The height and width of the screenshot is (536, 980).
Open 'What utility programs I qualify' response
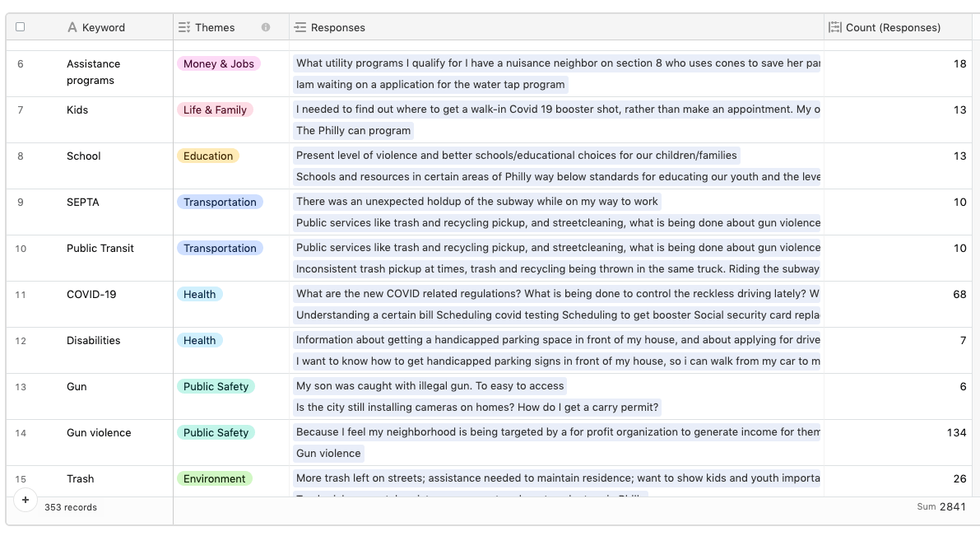[x=556, y=63]
